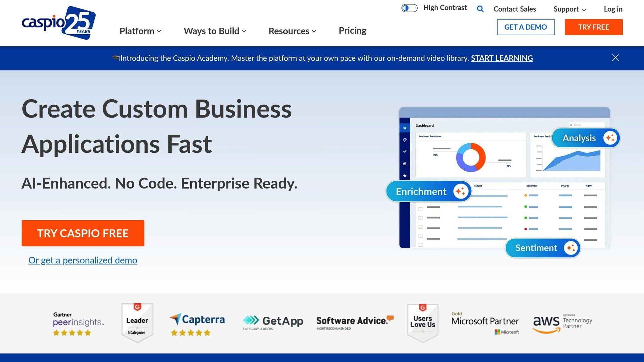Click the dashboard preview image
The width and height of the screenshot is (644, 362).
point(504,178)
